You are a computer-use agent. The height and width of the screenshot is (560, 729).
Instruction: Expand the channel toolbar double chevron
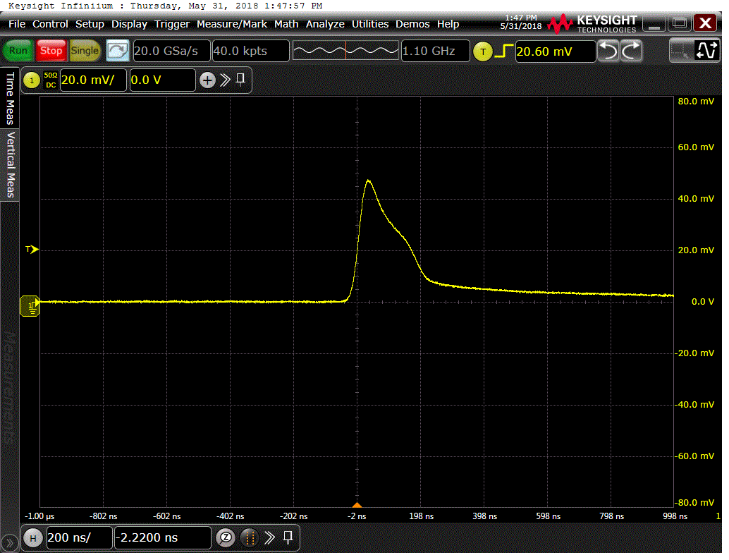click(x=225, y=80)
